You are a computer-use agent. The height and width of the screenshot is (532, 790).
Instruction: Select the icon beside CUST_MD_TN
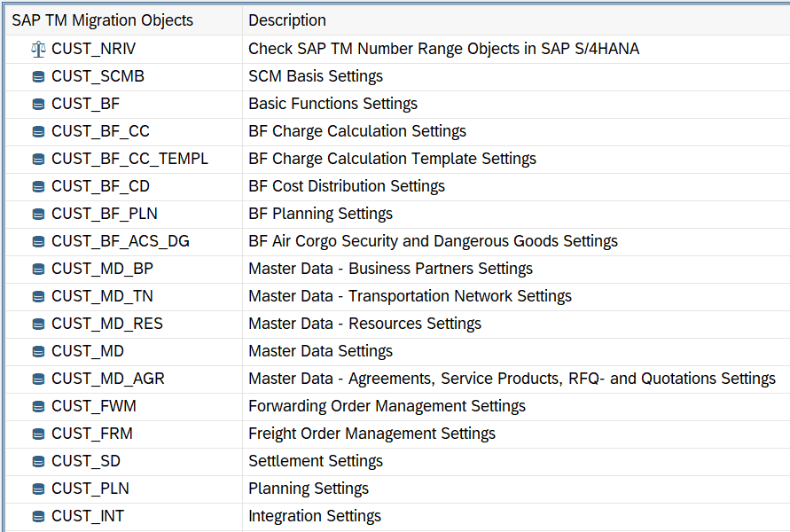(38, 297)
